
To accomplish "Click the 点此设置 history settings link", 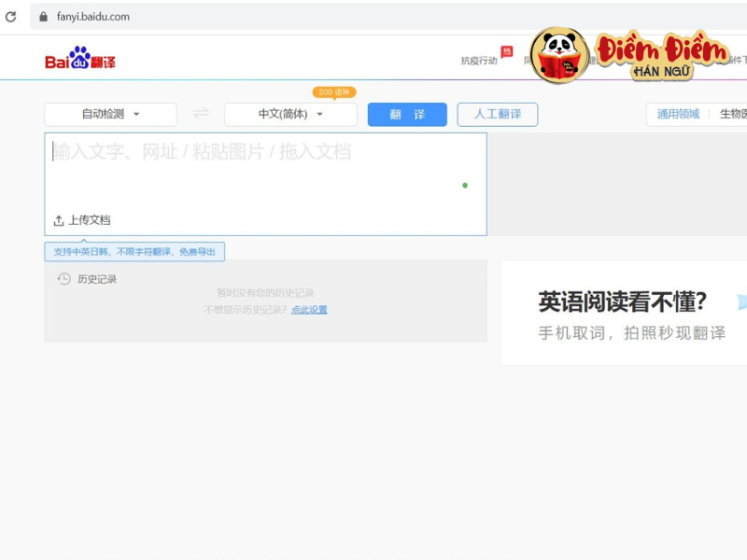I will coord(309,310).
